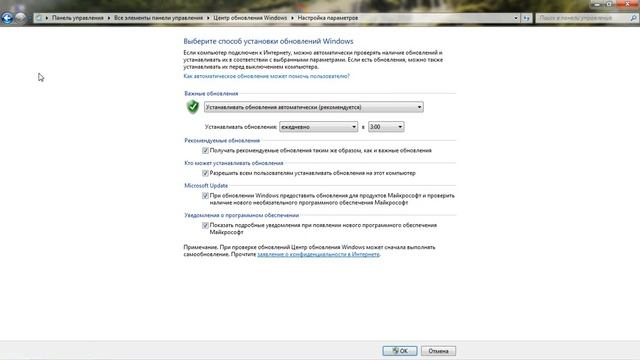
Task: Toggle allow all users to install updates
Action: point(205,173)
